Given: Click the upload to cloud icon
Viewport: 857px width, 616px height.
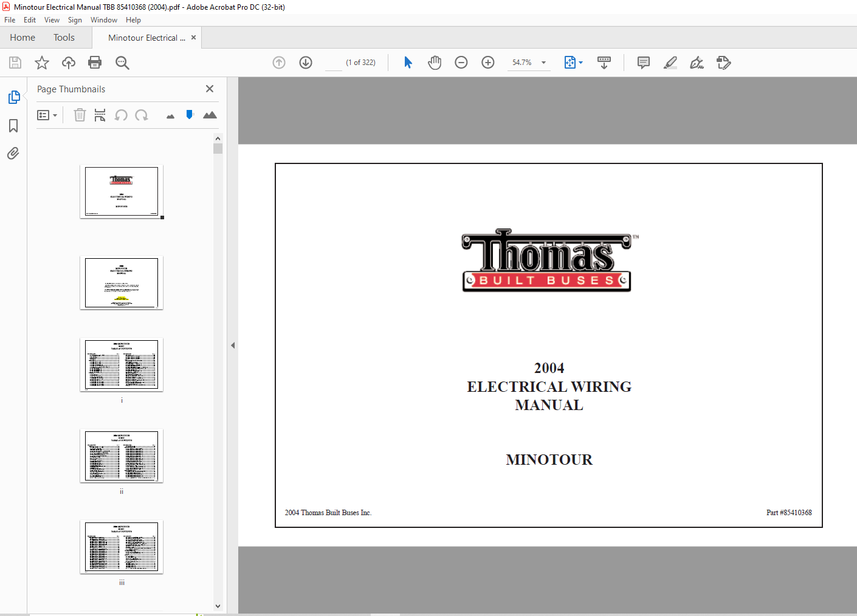Looking at the screenshot, I should click(x=69, y=63).
